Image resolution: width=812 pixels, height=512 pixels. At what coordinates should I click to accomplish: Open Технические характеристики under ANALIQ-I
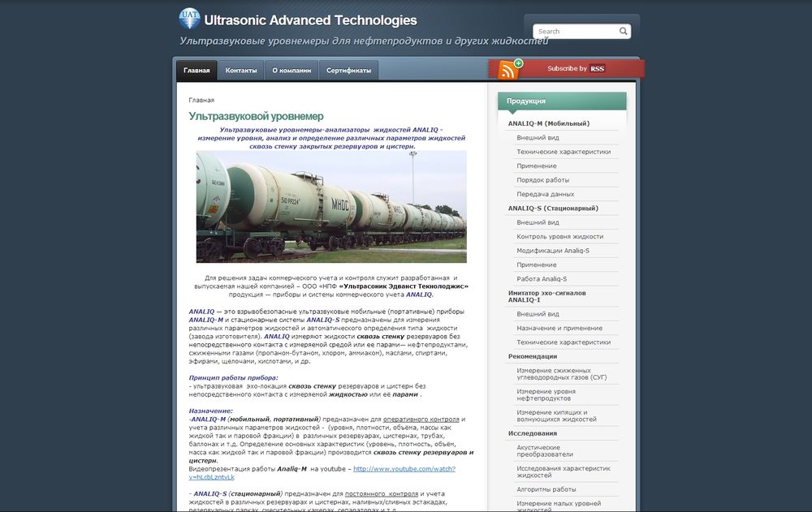pos(564,342)
